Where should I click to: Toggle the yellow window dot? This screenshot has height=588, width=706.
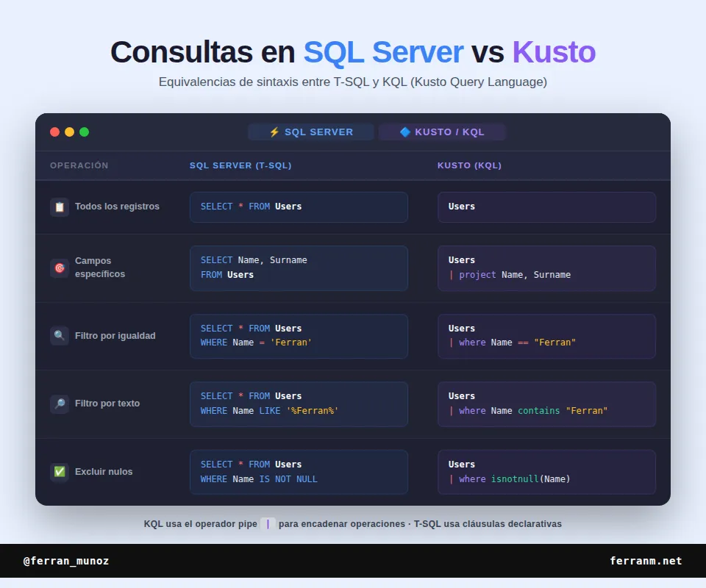[69, 132]
